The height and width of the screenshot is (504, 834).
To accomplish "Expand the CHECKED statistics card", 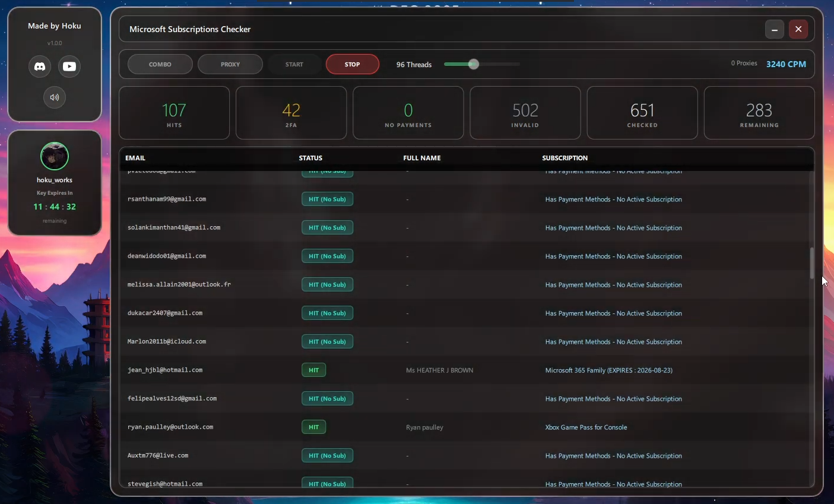I will coord(642,112).
